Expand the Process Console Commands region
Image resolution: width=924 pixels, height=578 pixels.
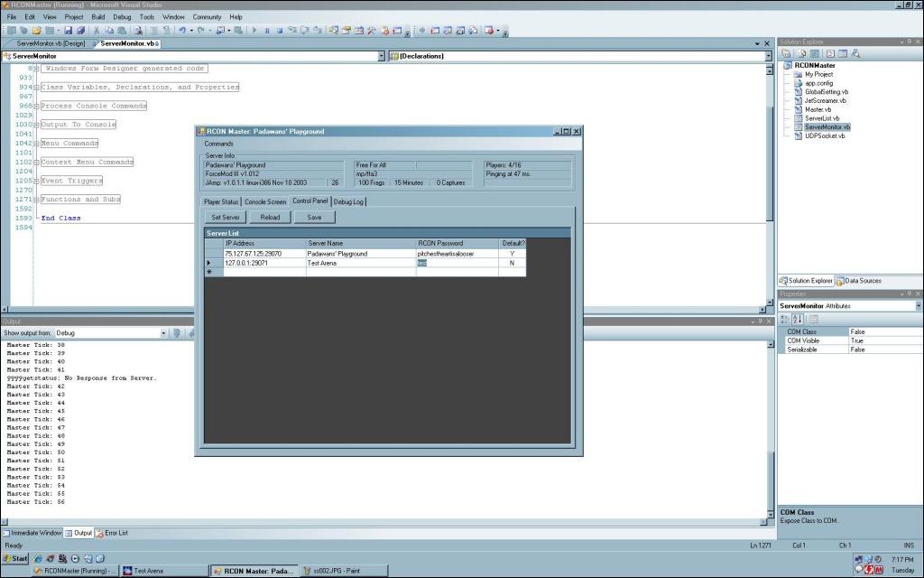pyautogui.click(x=36, y=107)
